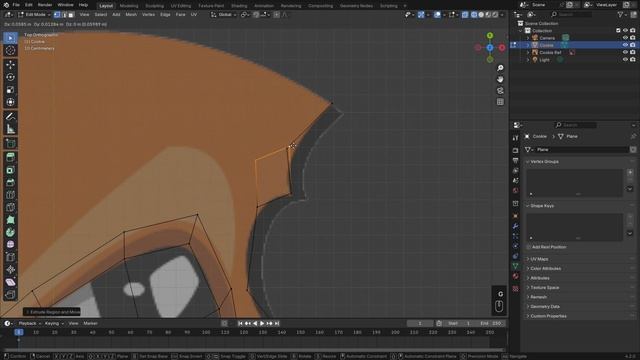The width and height of the screenshot is (640, 360).
Task: Disable the Light in renders
Action: (632, 60)
